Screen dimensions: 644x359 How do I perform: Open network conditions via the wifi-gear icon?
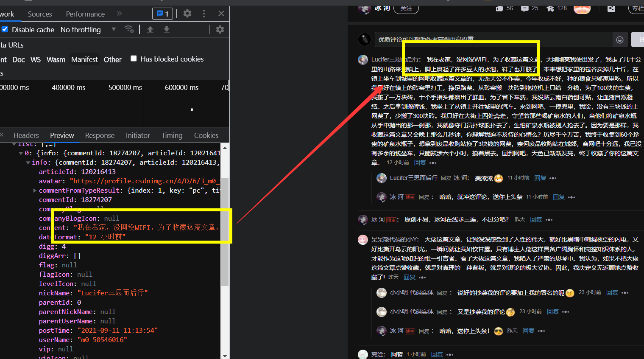(x=129, y=29)
